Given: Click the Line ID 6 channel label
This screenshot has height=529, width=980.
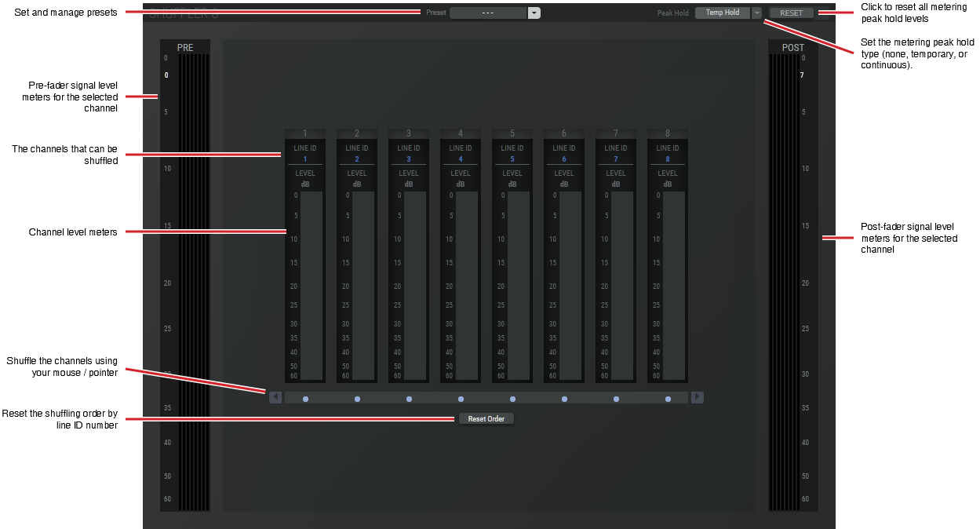Looking at the screenshot, I should pos(564,153).
